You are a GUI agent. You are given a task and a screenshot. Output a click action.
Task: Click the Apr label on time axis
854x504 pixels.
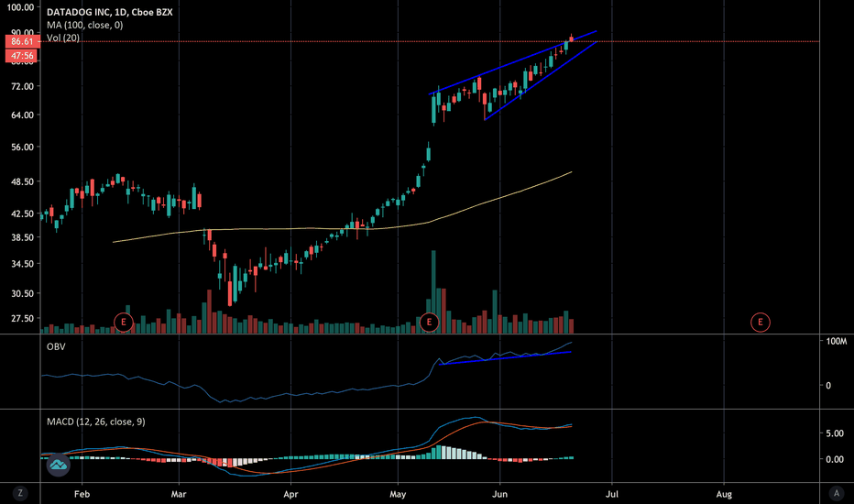coord(290,494)
